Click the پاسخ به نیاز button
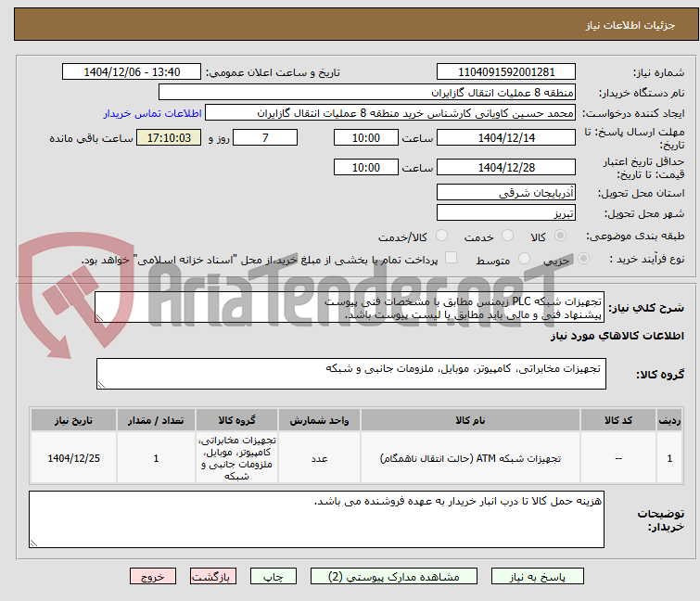This screenshot has height=601, width=700. [x=537, y=577]
